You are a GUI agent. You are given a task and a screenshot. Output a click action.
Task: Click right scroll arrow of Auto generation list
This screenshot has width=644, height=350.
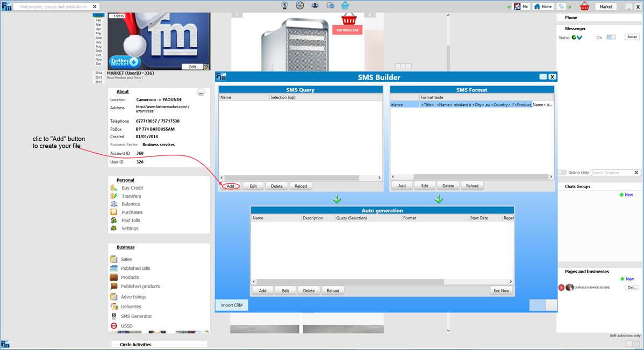511,282
